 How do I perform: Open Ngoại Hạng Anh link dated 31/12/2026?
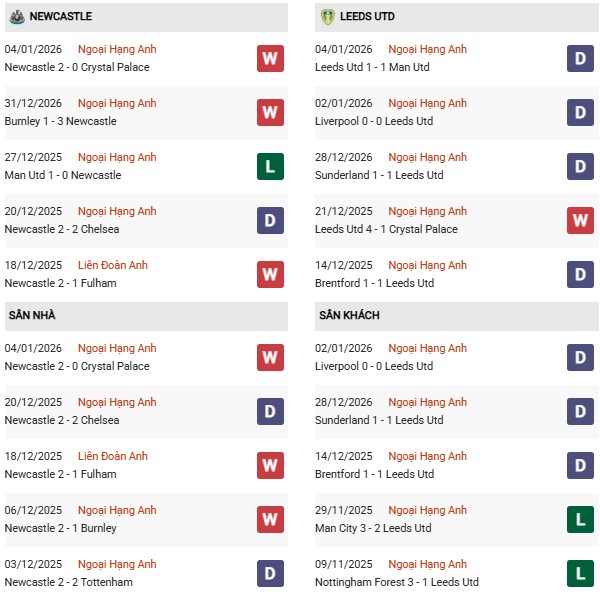coord(118,103)
